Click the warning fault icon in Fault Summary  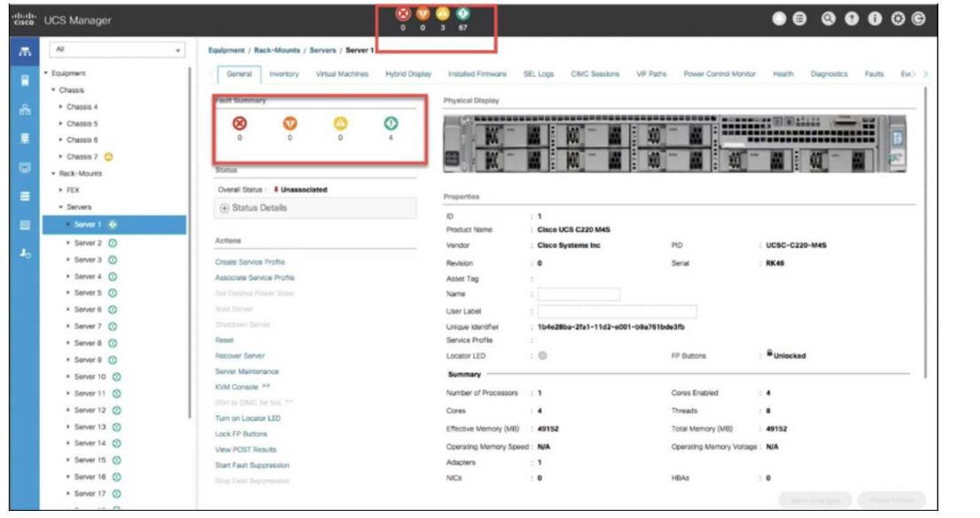[x=391, y=123]
